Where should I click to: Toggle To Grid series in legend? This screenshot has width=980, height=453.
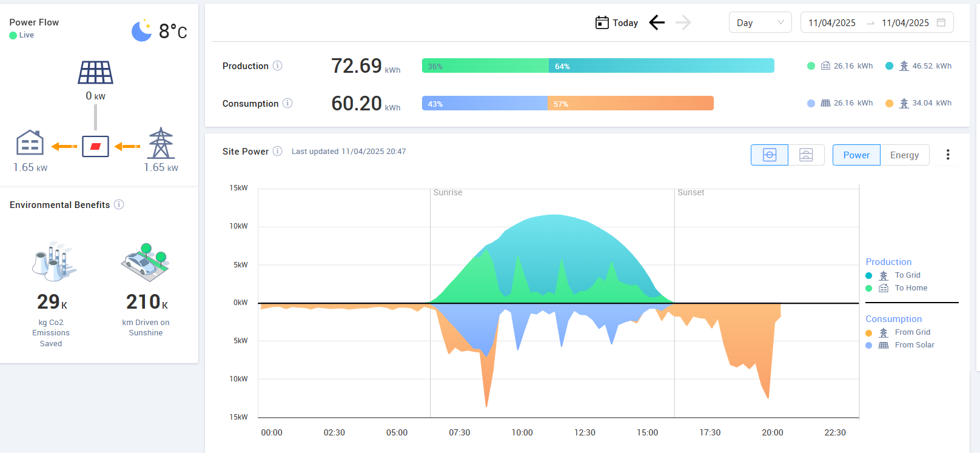click(907, 275)
